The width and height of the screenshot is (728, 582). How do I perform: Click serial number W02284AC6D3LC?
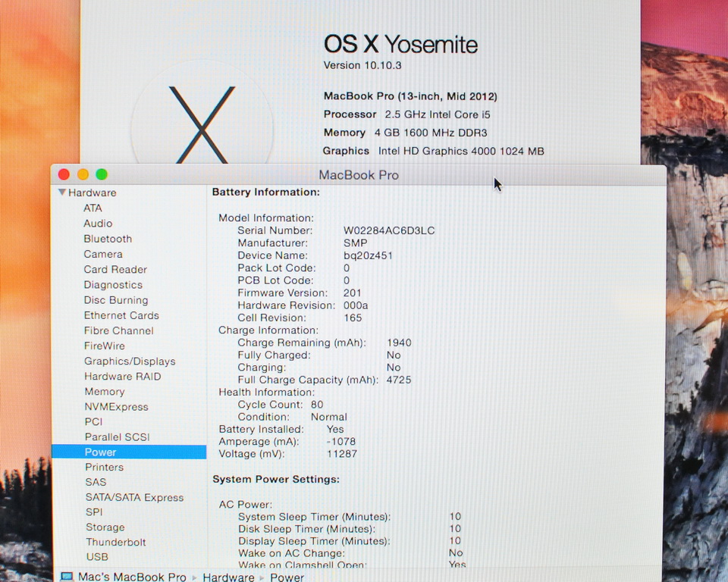[389, 230]
